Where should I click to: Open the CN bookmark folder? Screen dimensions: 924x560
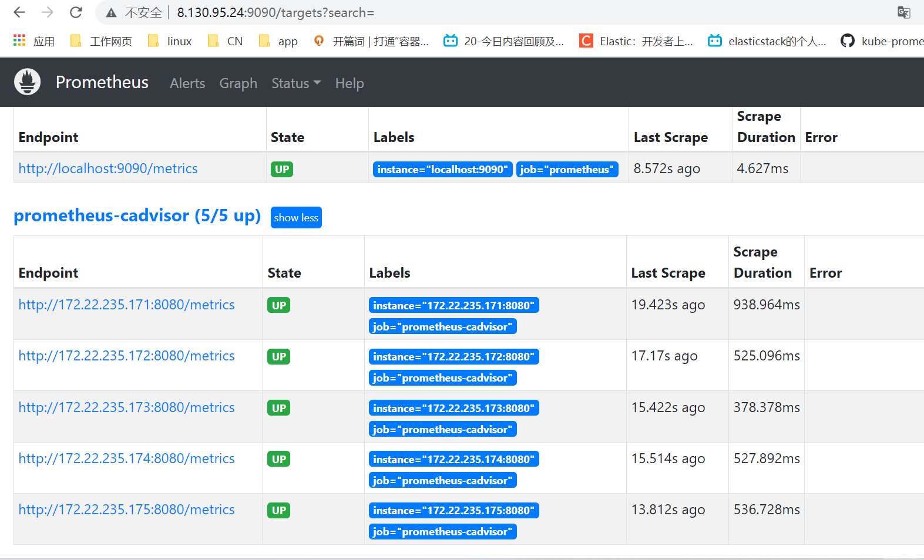coord(225,41)
